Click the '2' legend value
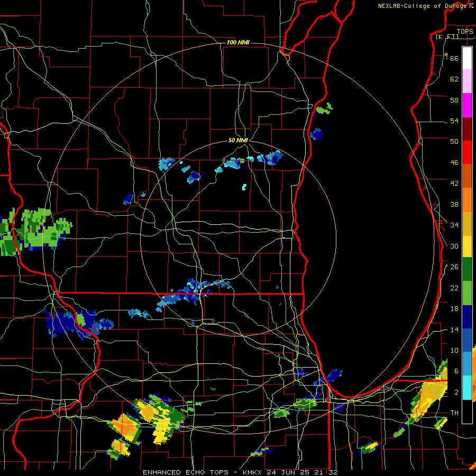The height and width of the screenshot is (476, 476). point(456,392)
